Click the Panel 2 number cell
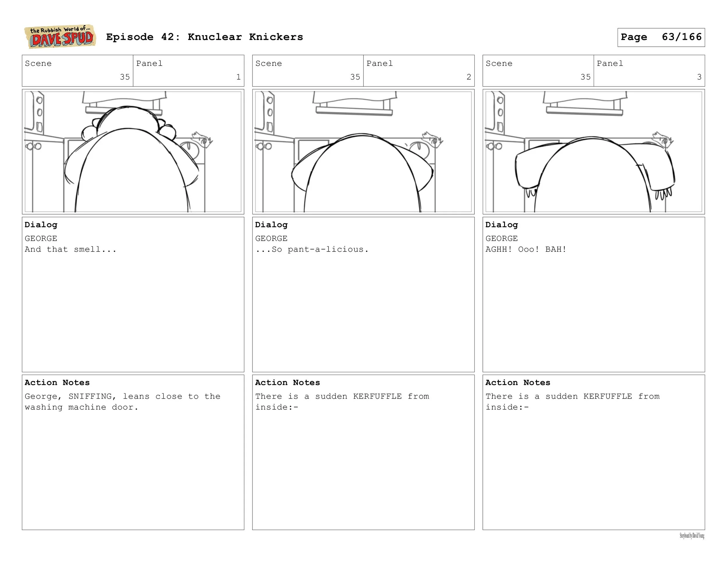 [419, 71]
